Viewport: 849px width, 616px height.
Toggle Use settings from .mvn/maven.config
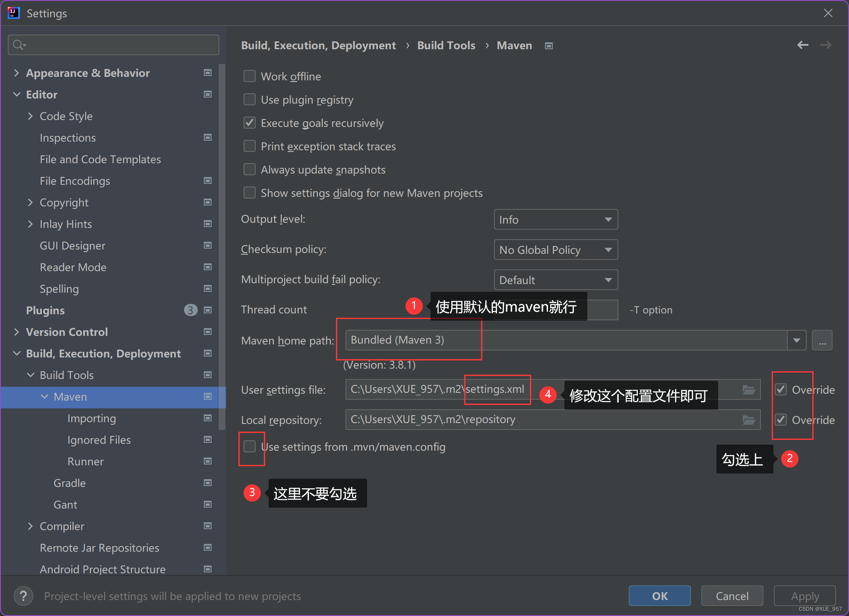click(x=250, y=446)
